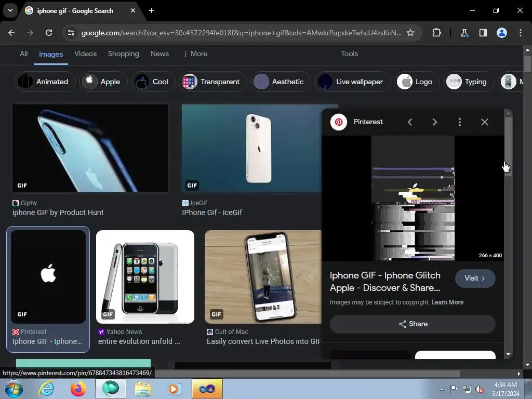Switch to the Shopping tab
The width and height of the screenshot is (532, 399).
pos(124,54)
